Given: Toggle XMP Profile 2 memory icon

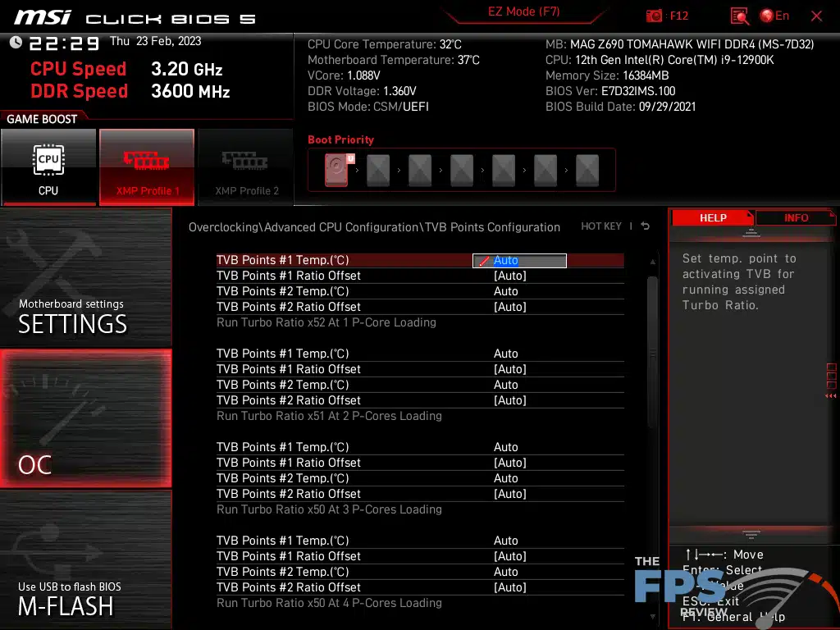Looking at the screenshot, I should coord(246,167).
